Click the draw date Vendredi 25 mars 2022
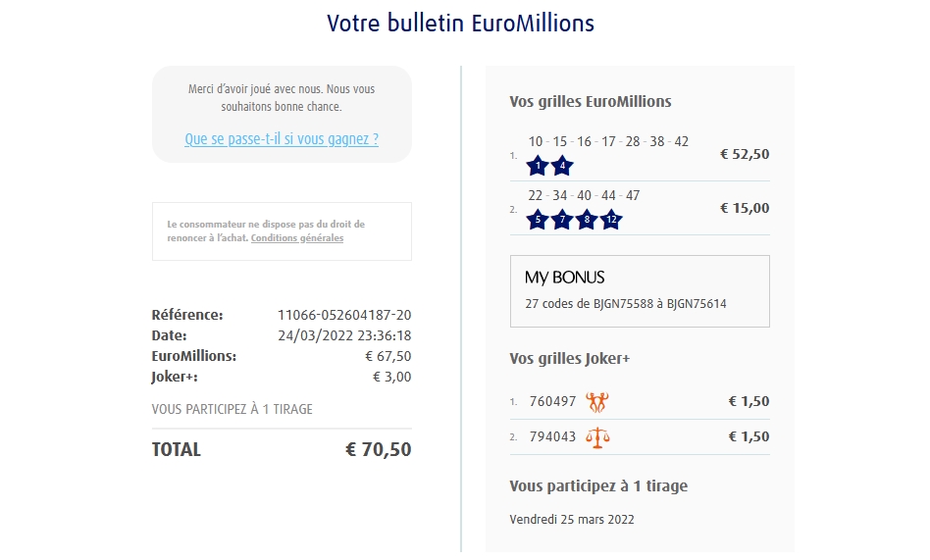Screen dimensions: 930x560 572,519
